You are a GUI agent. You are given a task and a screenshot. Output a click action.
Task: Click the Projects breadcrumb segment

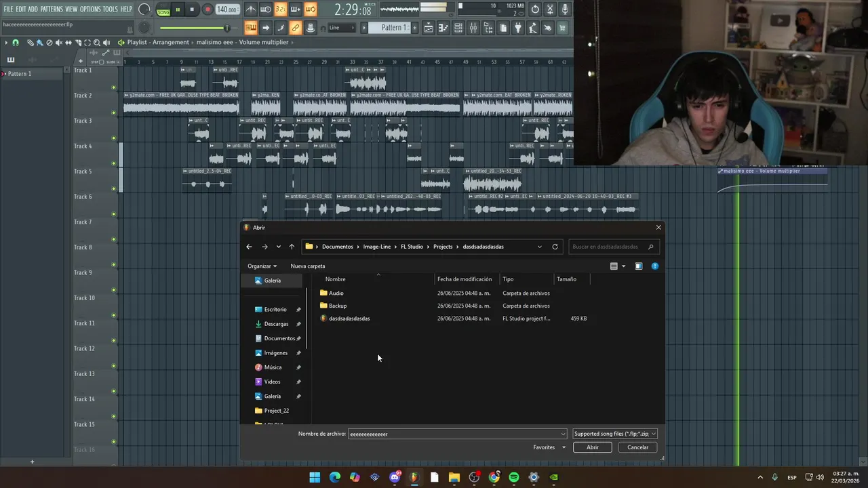coord(443,247)
